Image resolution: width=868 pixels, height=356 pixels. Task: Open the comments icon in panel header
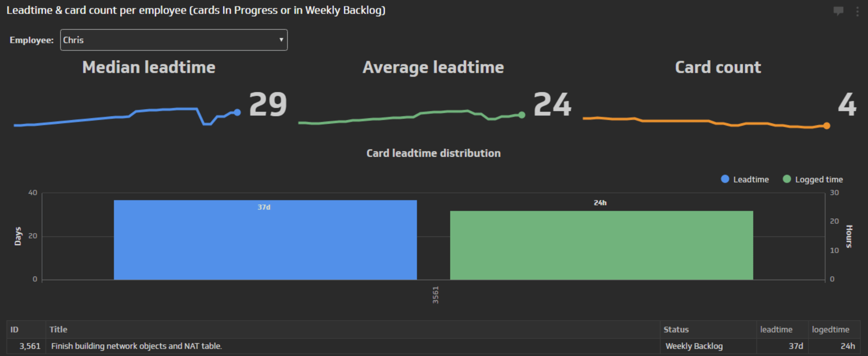pos(838,11)
